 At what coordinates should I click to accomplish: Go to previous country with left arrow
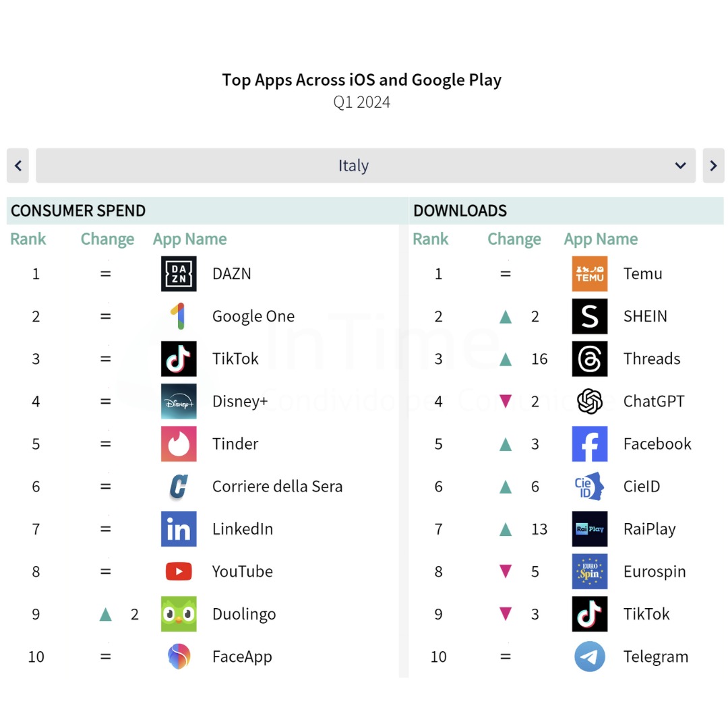(18, 165)
